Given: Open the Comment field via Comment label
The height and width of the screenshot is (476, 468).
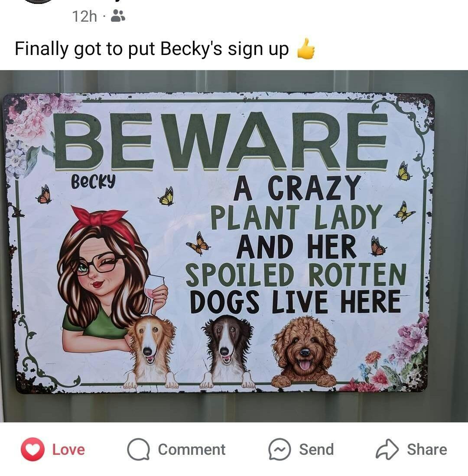Looking at the screenshot, I should (x=192, y=450).
